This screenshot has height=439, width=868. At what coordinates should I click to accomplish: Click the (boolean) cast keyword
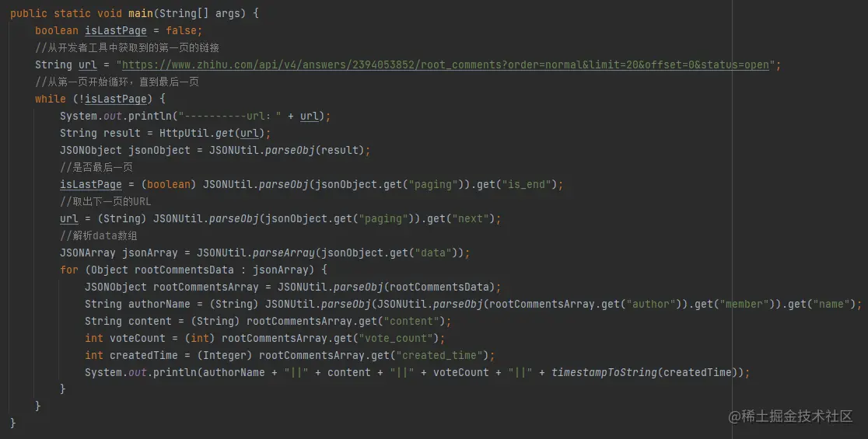(169, 184)
